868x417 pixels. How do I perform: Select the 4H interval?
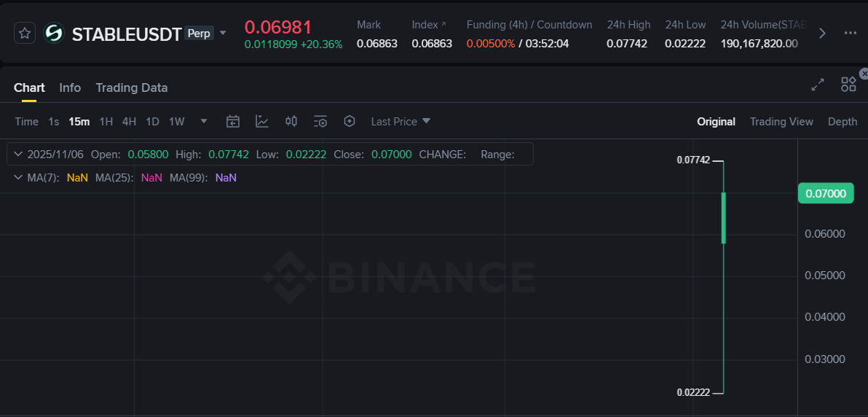(129, 122)
